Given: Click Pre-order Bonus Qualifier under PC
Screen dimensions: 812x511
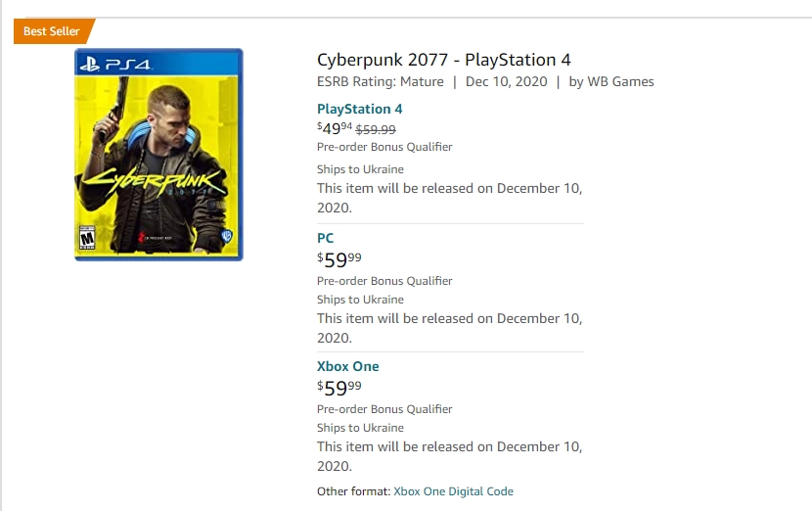Looking at the screenshot, I should [x=384, y=281].
